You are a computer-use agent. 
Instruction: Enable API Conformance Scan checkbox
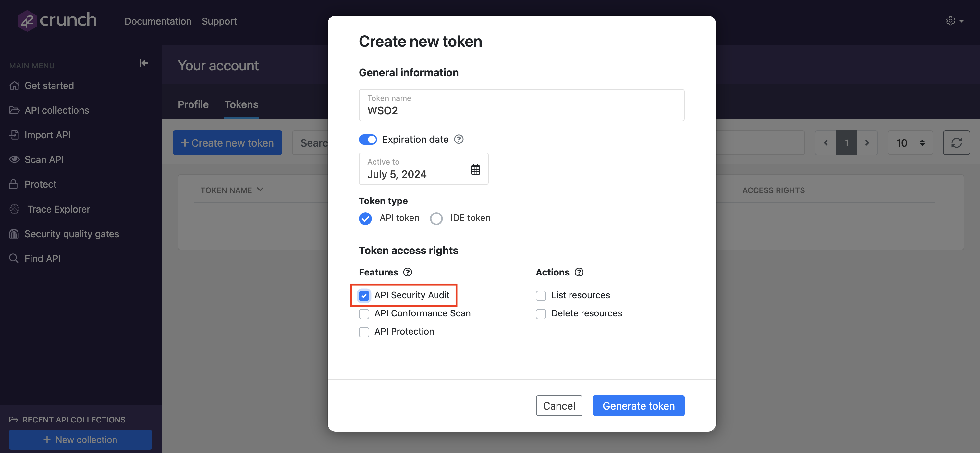(x=364, y=314)
